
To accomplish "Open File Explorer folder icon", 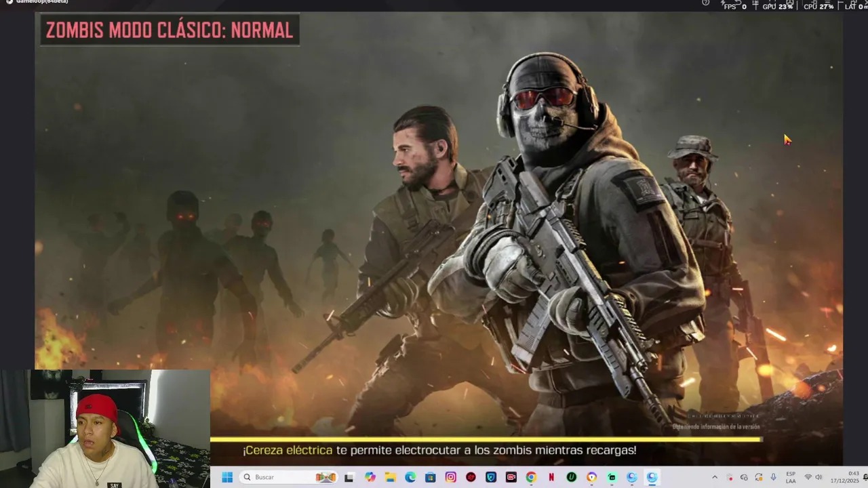I will (x=390, y=477).
